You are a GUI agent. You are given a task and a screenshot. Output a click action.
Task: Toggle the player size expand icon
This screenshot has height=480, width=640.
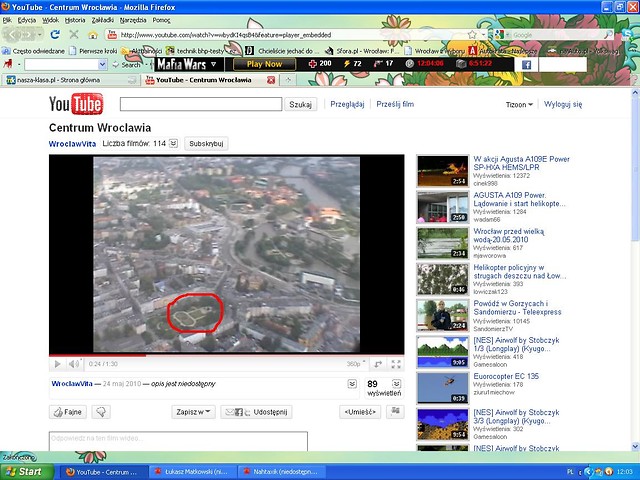(x=378, y=364)
